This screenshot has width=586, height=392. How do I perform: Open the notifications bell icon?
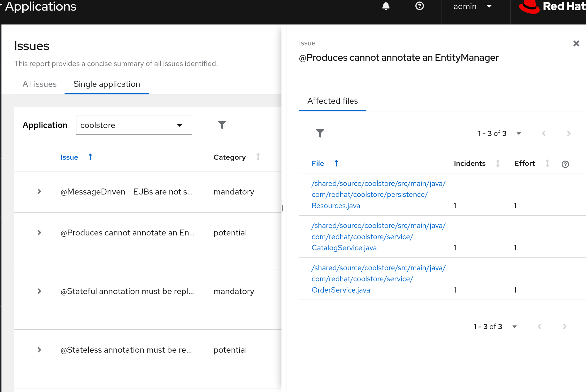(x=386, y=6)
